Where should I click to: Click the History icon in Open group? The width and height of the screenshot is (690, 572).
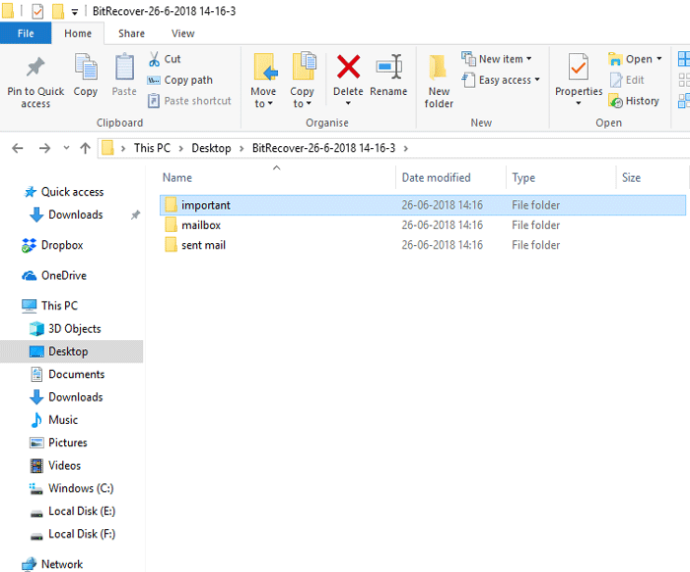[616, 101]
